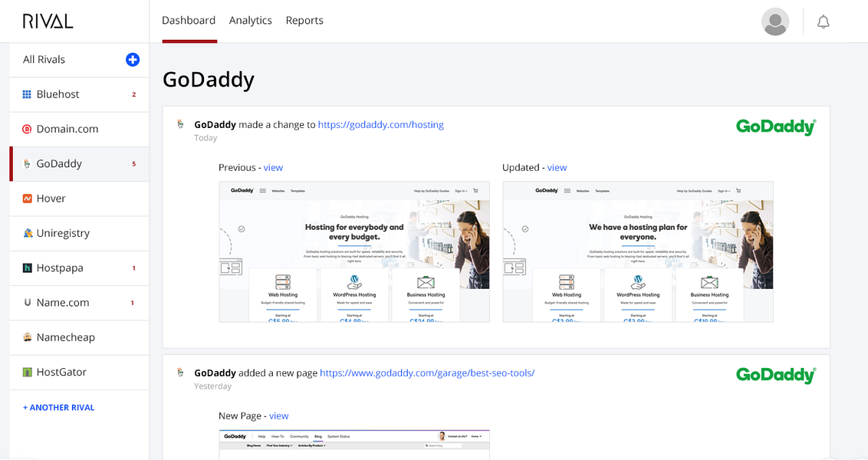
Task: Switch to the Reports tab
Action: pos(304,21)
